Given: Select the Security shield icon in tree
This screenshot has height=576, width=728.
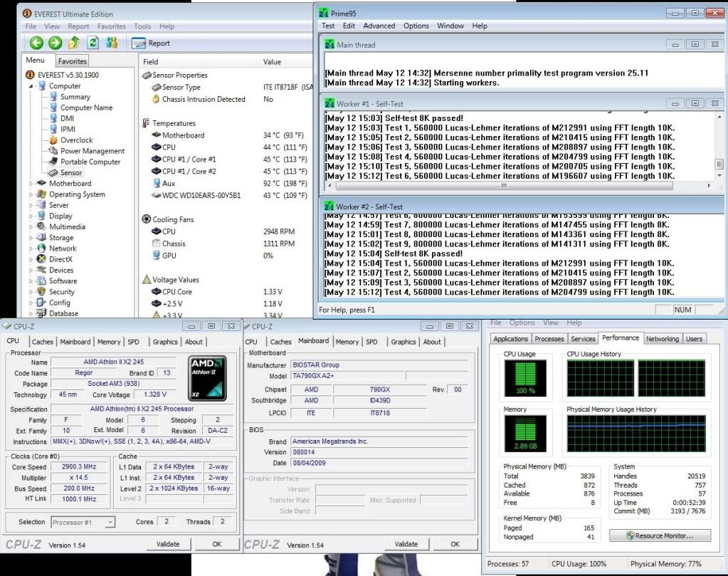Looking at the screenshot, I should pyautogui.click(x=42, y=292).
